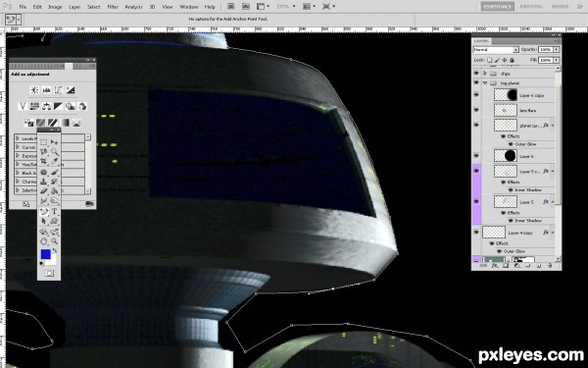Add a Photo Filter adjustment

point(71,107)
